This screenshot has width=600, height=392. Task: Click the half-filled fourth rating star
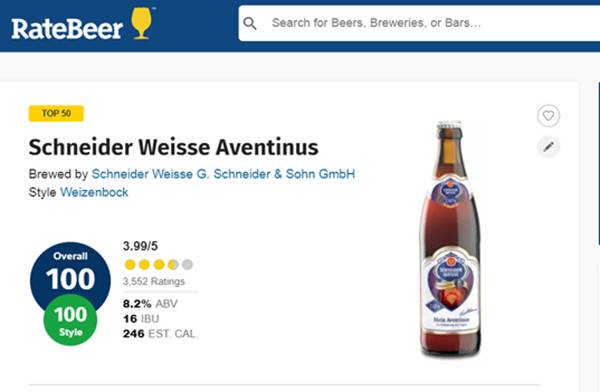coord(173,265)
